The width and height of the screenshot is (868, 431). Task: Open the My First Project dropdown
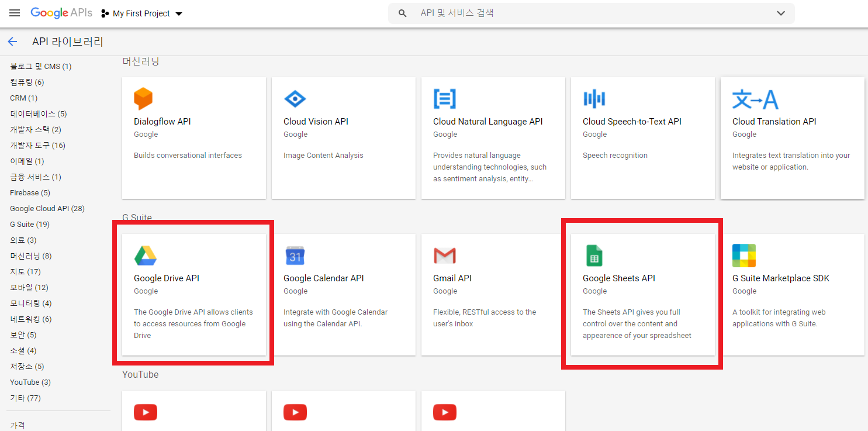pyautogui.click(x=141, y=13)
